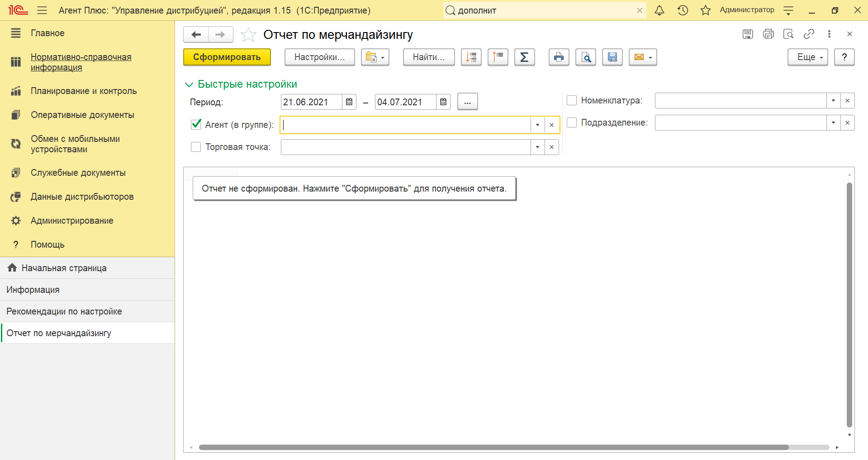Click the report horizontal scrollbar
Image resolution: width=868 pixels, height=460 pixels.
tap(494, 447)
